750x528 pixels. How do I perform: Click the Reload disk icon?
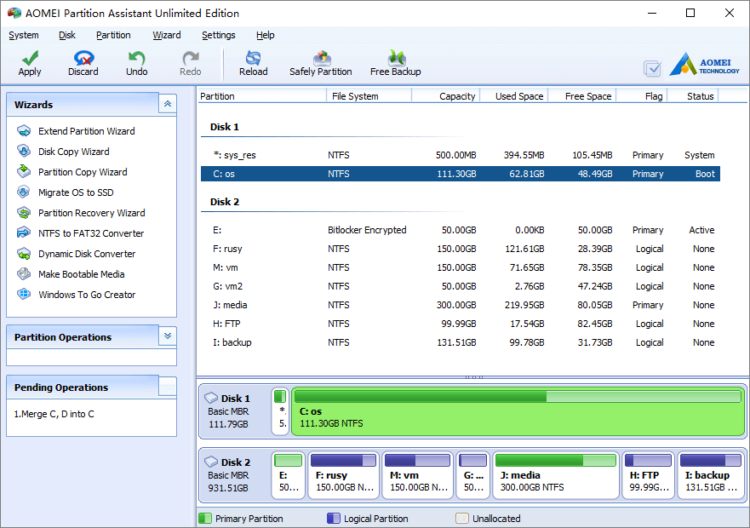tap(253, 59)
